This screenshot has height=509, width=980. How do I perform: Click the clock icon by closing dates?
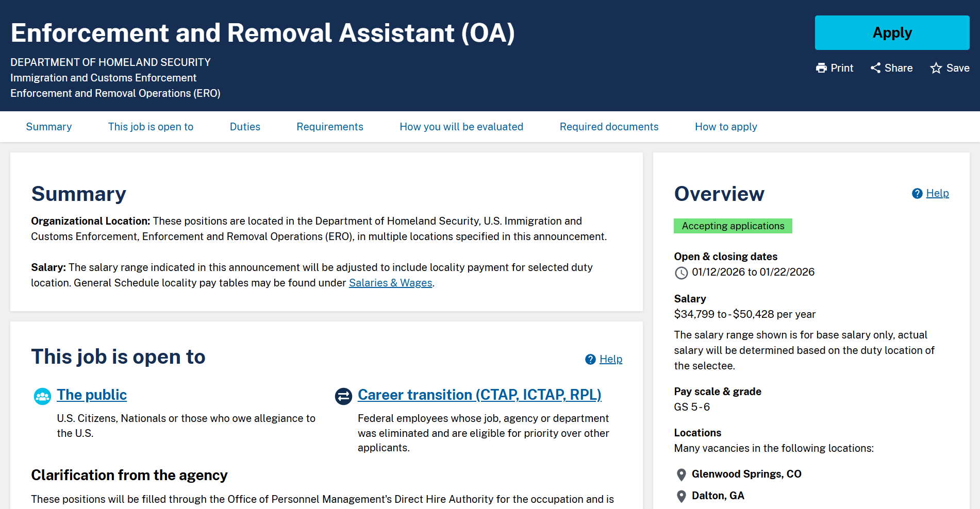(681, 273)
